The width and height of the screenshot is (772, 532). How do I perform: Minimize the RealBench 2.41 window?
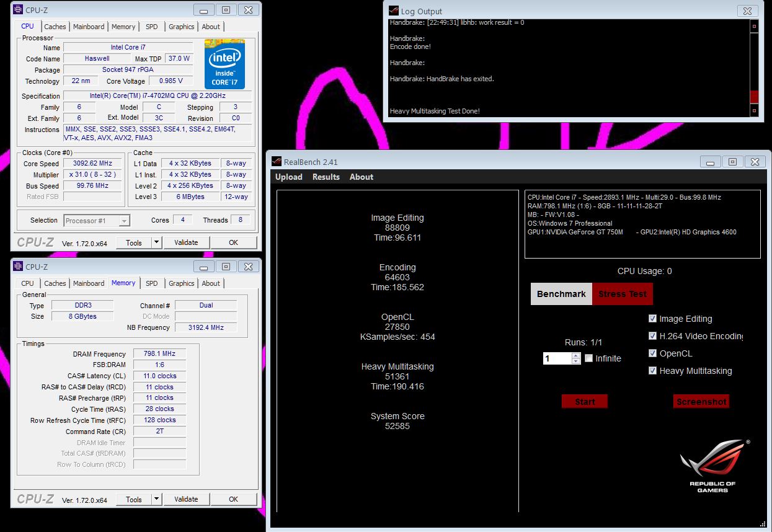click(x=711, y=162)
